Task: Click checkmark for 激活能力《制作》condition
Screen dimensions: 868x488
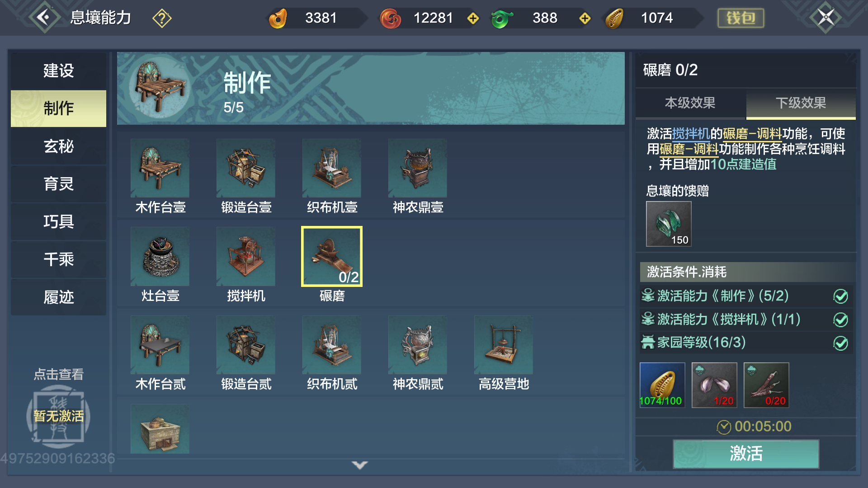Action: [x=840, y=296]
